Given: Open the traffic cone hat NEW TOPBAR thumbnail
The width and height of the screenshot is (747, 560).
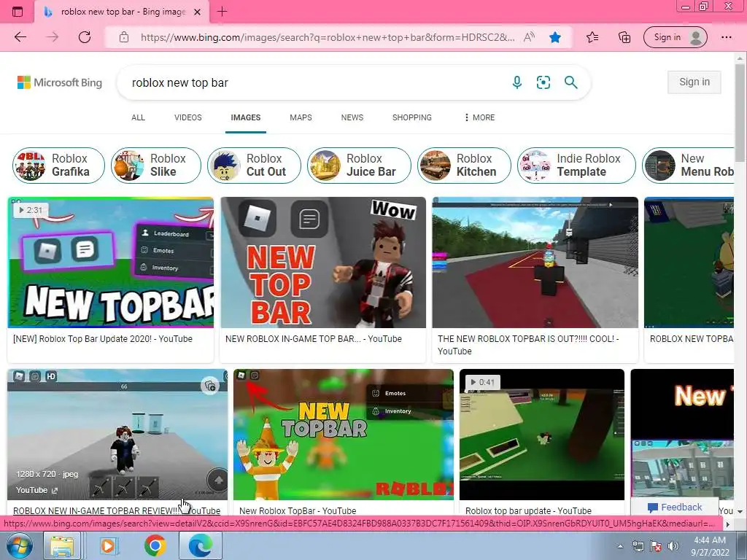Looking at the screenshot, I should click(x=343, y=435).
